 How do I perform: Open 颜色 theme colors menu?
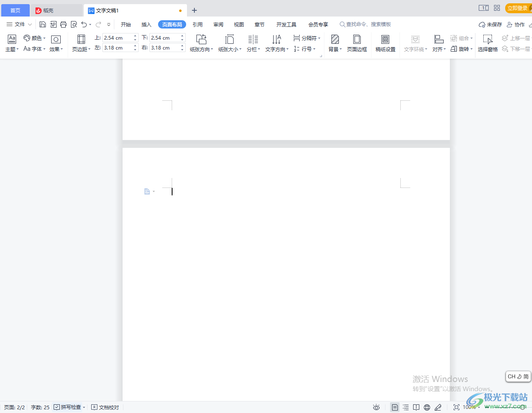click(x=34, y=38)
